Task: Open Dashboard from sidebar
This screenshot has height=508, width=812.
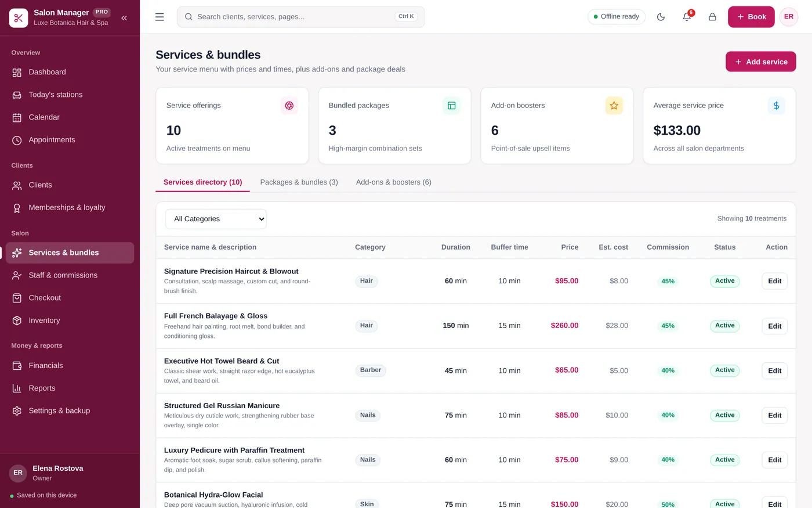Action: (70, 72)
